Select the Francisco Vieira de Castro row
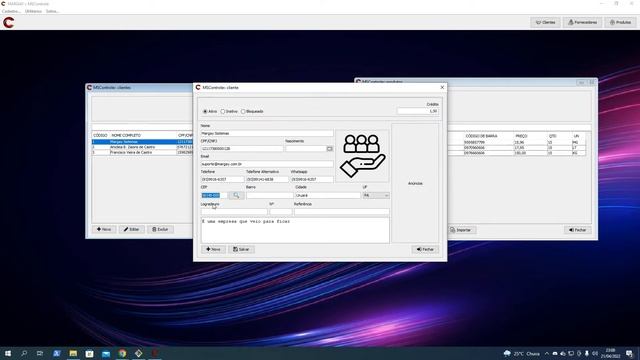 click(142, 152)
